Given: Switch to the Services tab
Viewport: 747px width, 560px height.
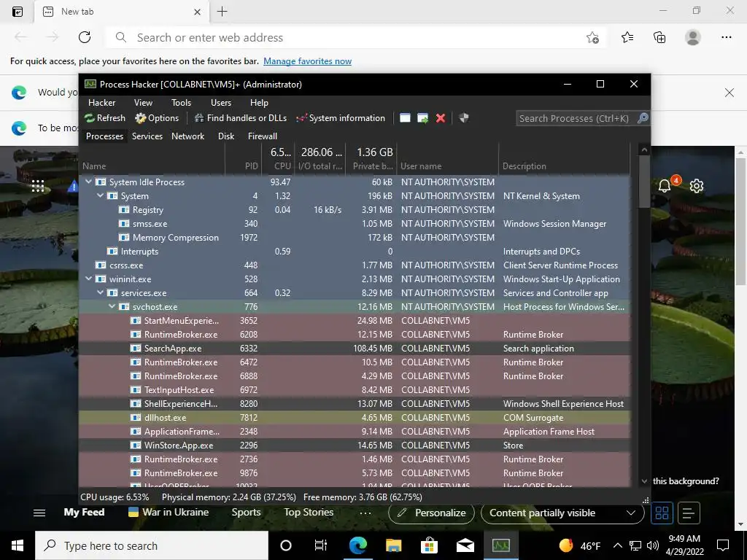Looking at the screenshot, I should click(x=147, y=136).
